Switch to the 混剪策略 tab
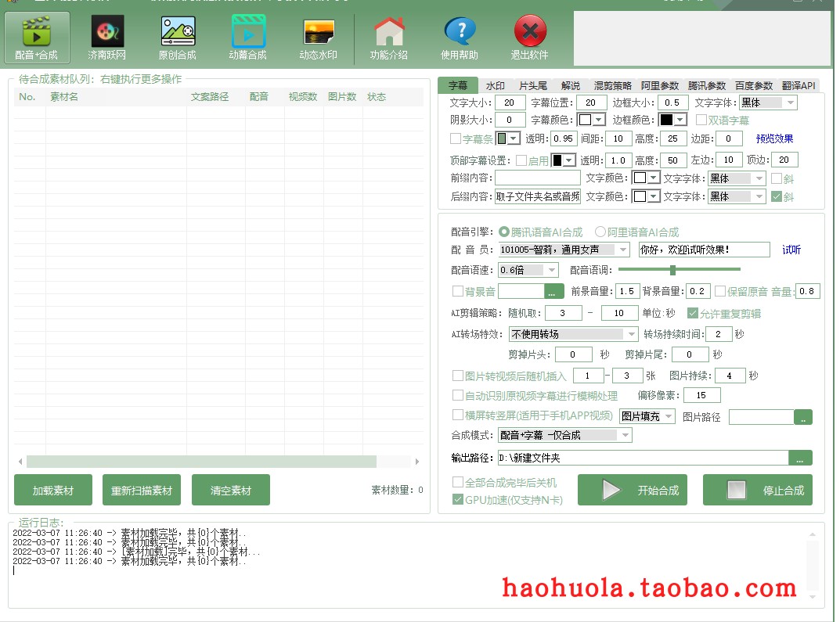 coord(612,86)
